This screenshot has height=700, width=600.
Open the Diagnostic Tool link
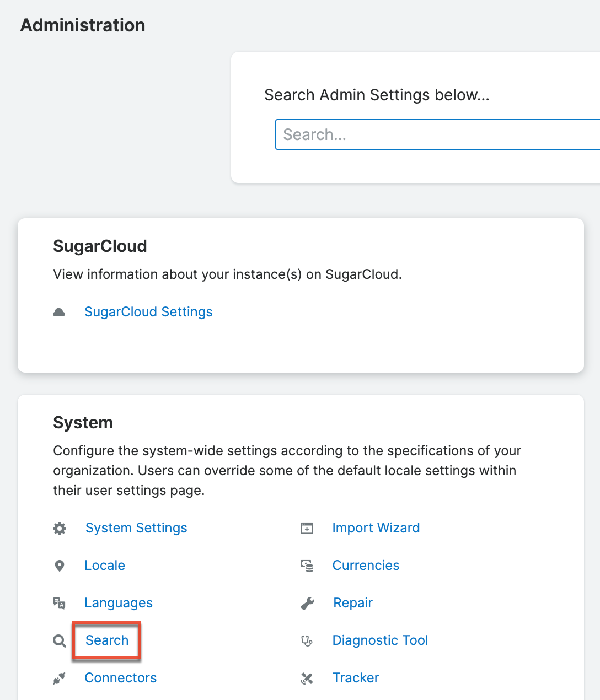[381, 640]
